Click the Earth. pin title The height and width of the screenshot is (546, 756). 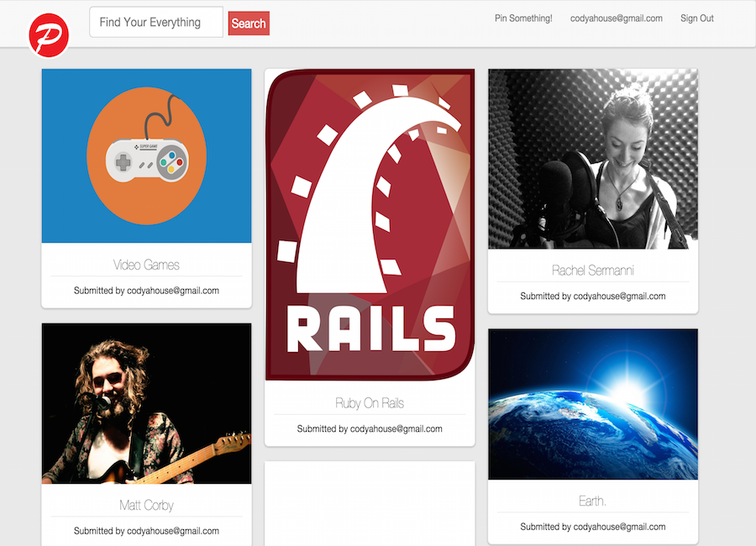[592, 501]
